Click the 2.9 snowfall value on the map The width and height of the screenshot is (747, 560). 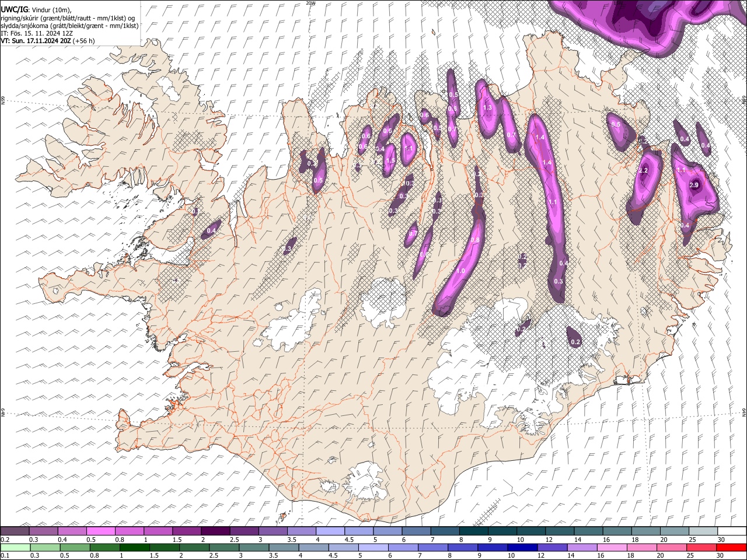pos(694,185)
